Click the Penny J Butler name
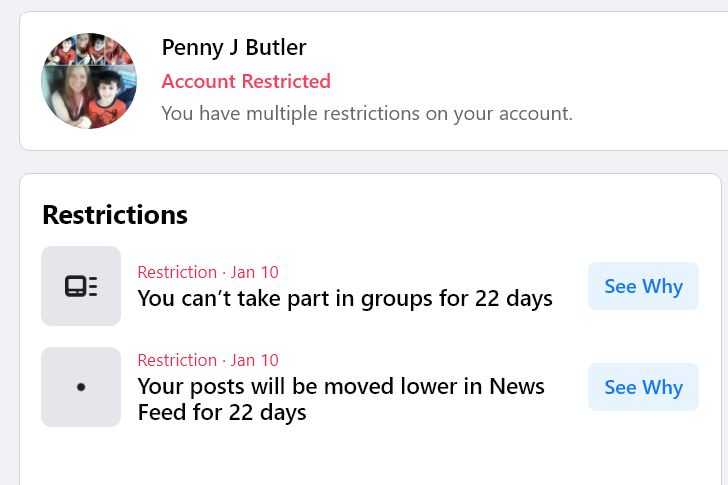Viewport: 728px width, 485px height. click(x=234, y=47)
